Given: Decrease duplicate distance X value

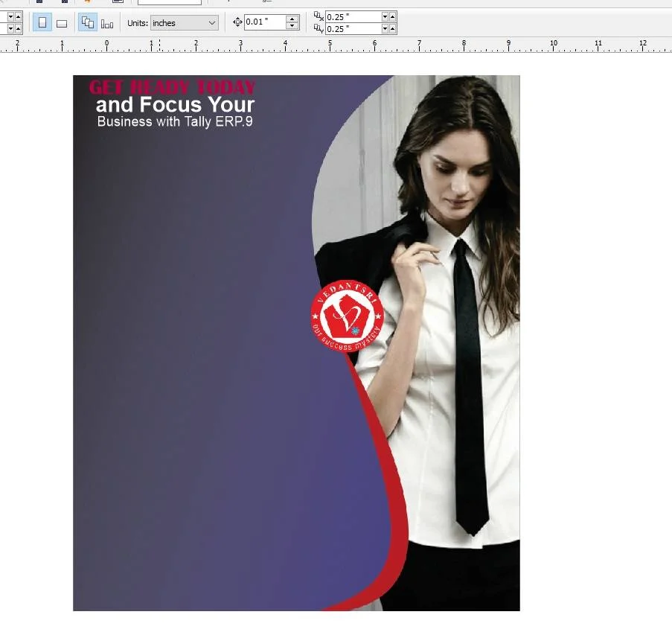Looking at the screenshot, I should click(x=385, y=16).
